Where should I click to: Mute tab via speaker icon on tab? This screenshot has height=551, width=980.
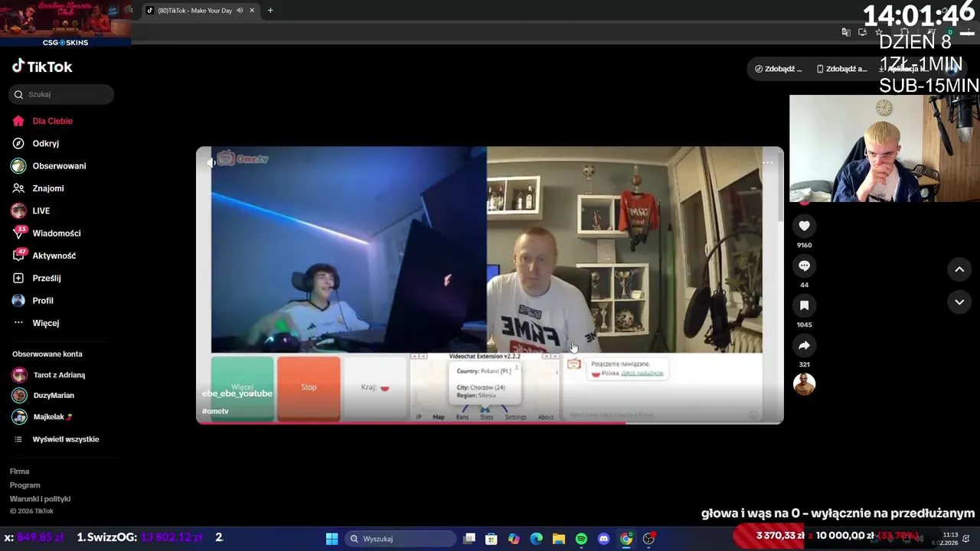(240, 11)
